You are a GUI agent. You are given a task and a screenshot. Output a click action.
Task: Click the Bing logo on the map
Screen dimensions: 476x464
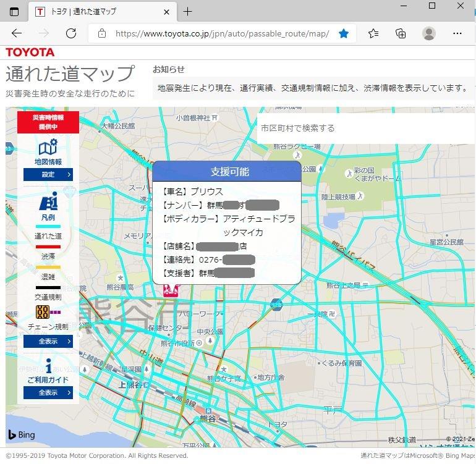click(22, 434)
